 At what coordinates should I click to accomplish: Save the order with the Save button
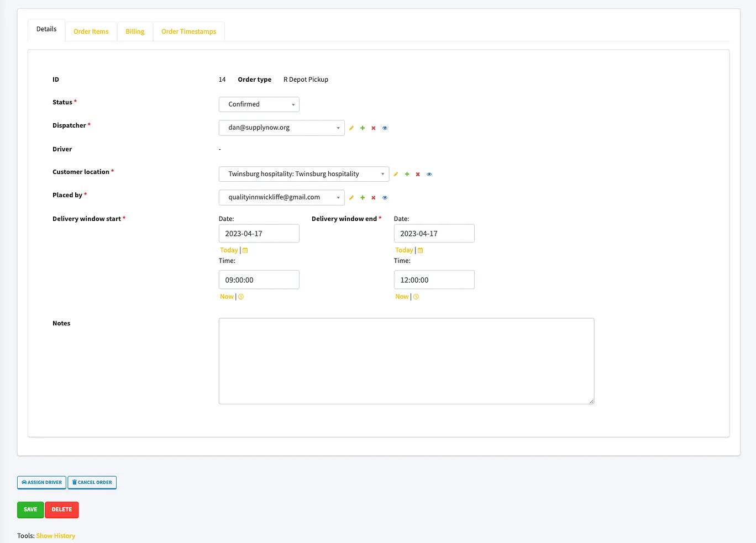(x=30, y=509)
